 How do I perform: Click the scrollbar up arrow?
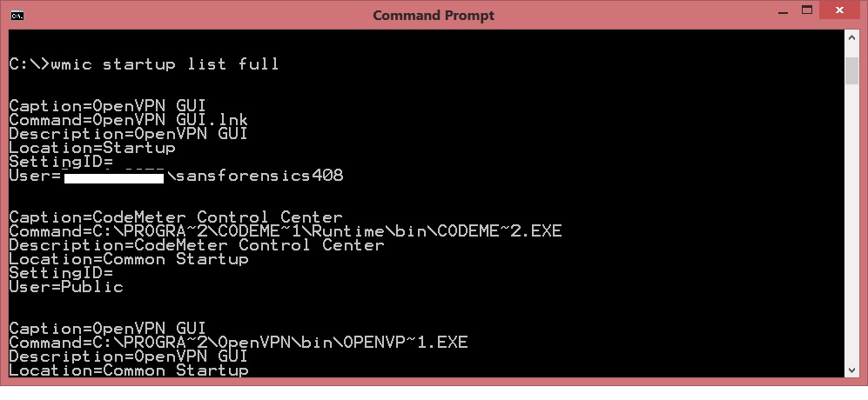(851, 37)
